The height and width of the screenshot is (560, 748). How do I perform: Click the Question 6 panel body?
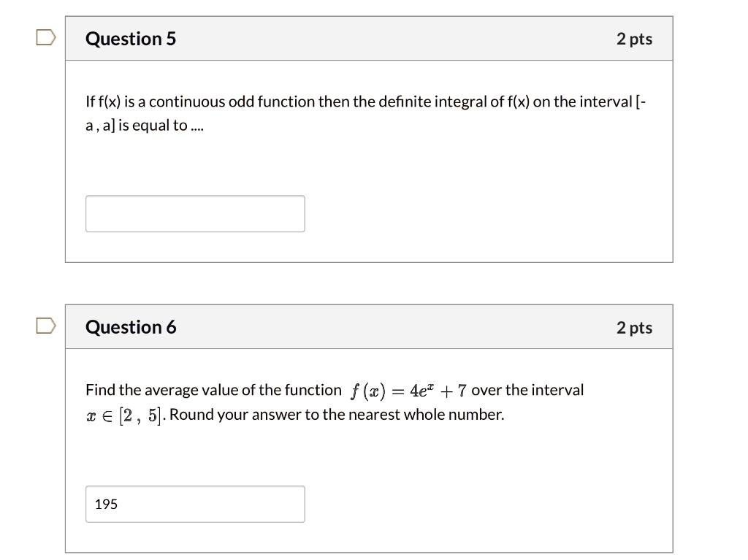[x=369, y=449]
